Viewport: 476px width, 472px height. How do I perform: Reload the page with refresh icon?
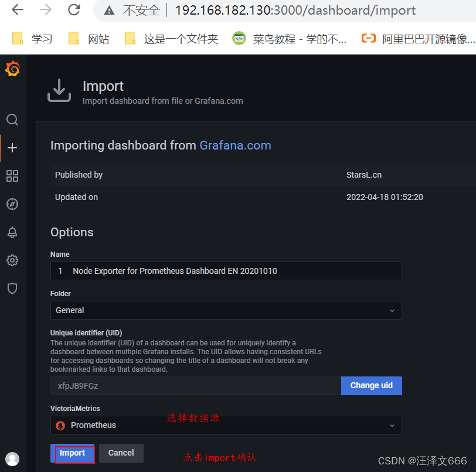click(74, 10)
